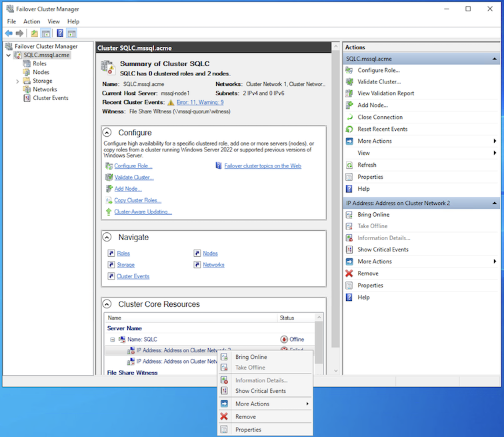The height and width of the screenshot is (437, 504).
Task: Click Close Connection in Actions pane
Action: [380, 117]
